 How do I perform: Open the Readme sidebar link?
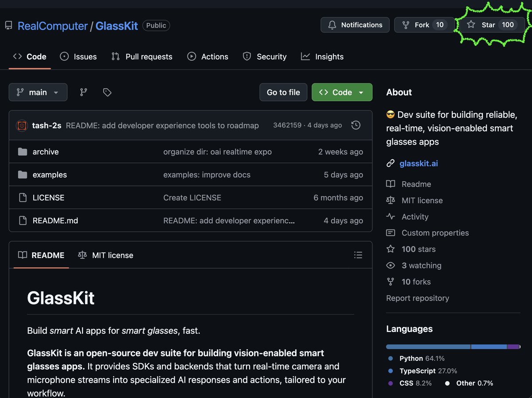tap(416, 184)
